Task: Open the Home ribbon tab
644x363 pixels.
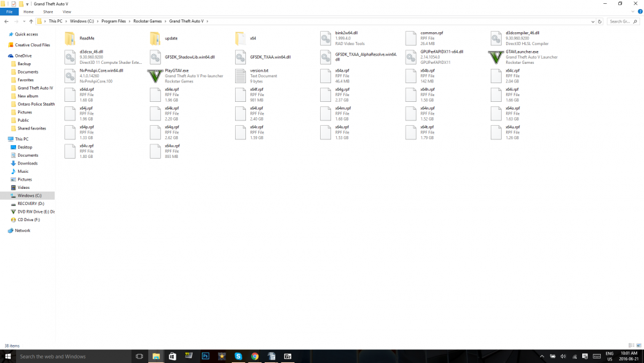Action: coord(28,12)
